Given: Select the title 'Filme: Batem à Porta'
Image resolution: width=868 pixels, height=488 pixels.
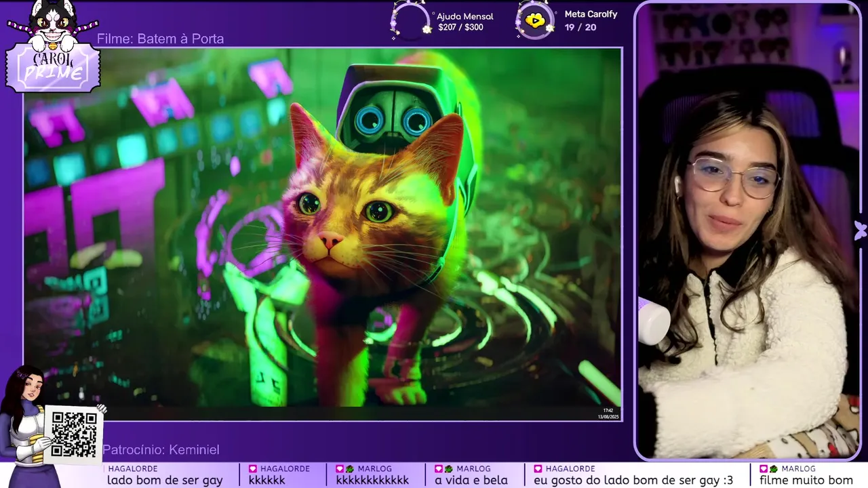Looking at the screenshot, I should (x=160, y=39).
